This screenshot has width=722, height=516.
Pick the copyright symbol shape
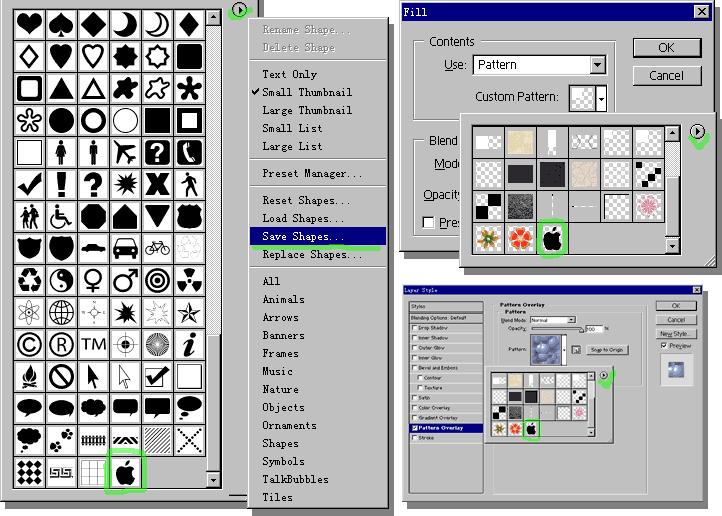tap(30, 343)
